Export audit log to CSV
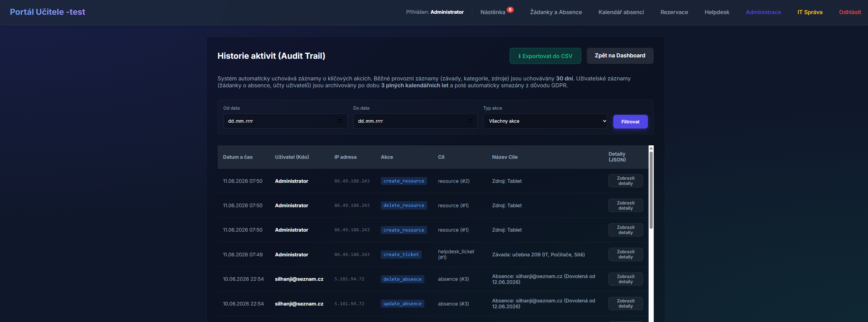The height and width of the screenshot is (322, 868). [x=545, y=56]
